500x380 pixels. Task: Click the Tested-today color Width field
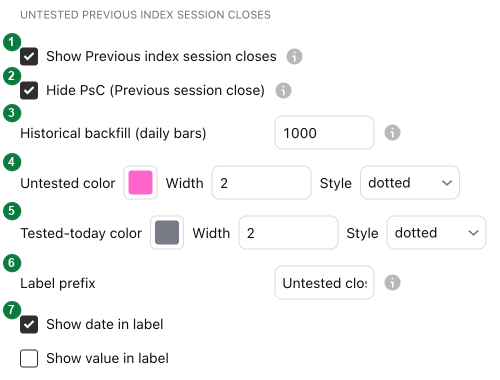(288, 233)
